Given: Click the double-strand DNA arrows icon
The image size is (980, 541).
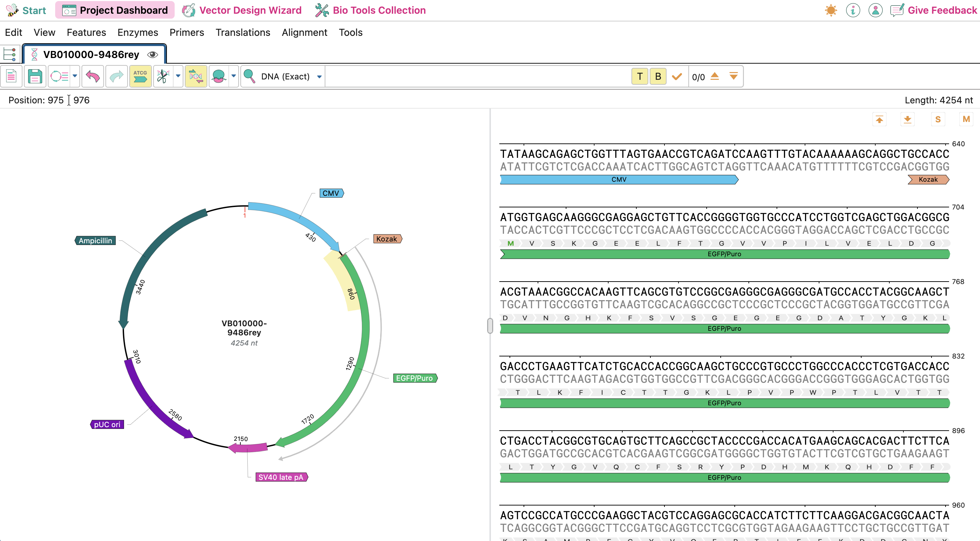Looking at the screenshot, I should tap(196, 77).
